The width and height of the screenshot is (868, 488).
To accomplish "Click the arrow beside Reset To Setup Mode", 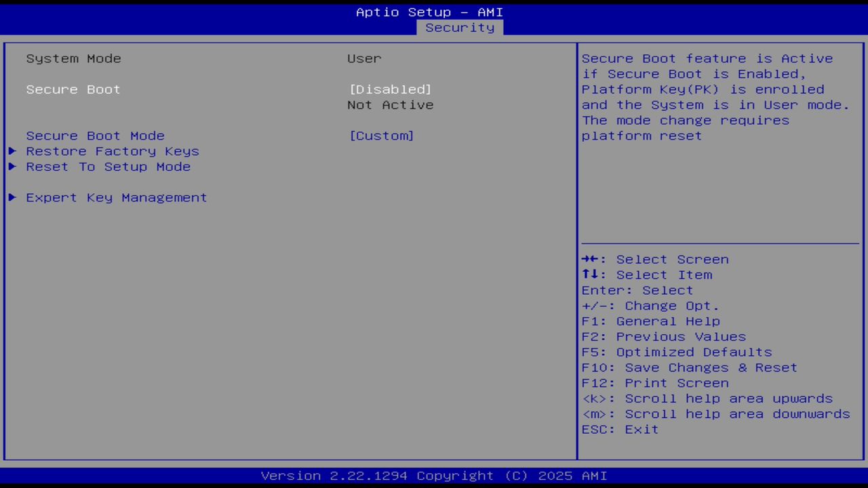I will (x=12, y=167).
